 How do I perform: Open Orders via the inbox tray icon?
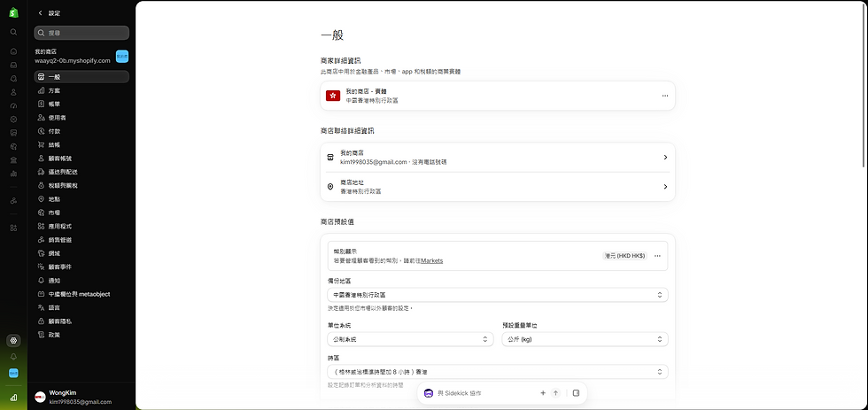coord(14,65)
